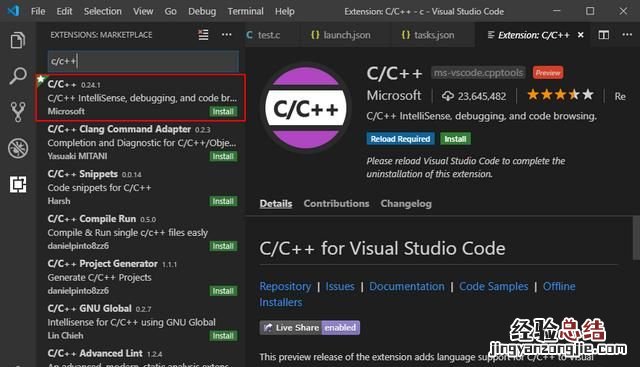Open the Search view in activity bar

[x=18, y=76]
